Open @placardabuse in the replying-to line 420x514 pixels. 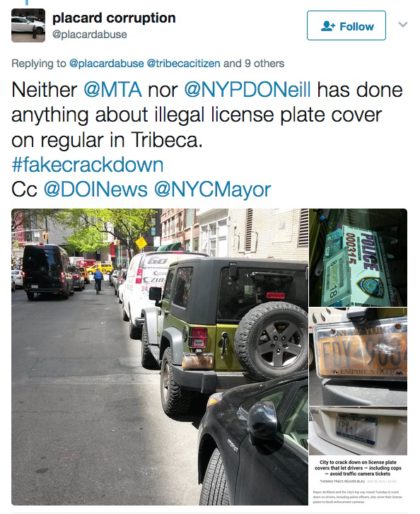pyautogui.click(x=106, y=63)
